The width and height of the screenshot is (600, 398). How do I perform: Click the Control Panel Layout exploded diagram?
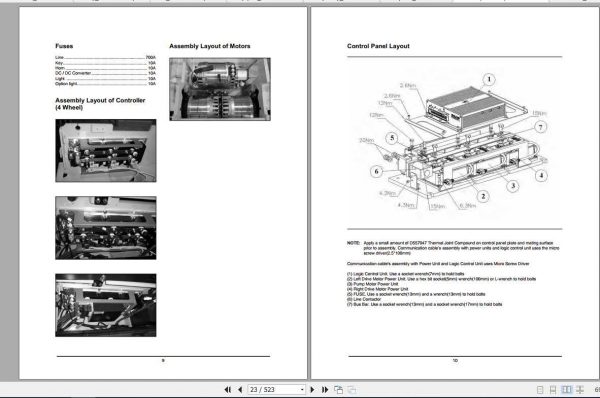click(454, 142)
